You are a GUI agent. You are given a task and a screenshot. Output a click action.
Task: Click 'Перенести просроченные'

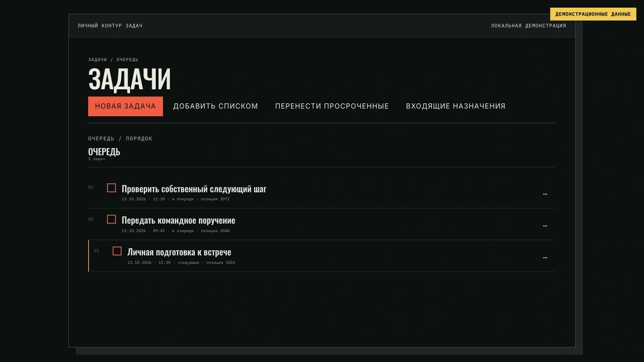(332, 106)
